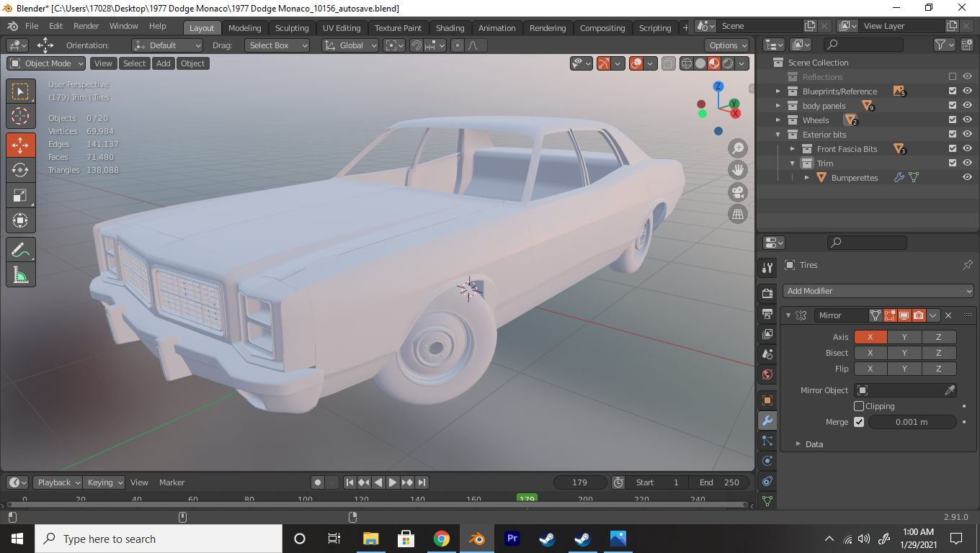
Task: Open the Add Modifier dropdown
Action: tap(878, 291)
